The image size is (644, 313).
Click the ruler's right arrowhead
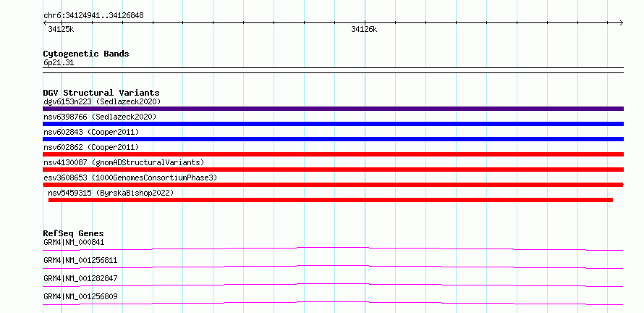tap(622, 22)
